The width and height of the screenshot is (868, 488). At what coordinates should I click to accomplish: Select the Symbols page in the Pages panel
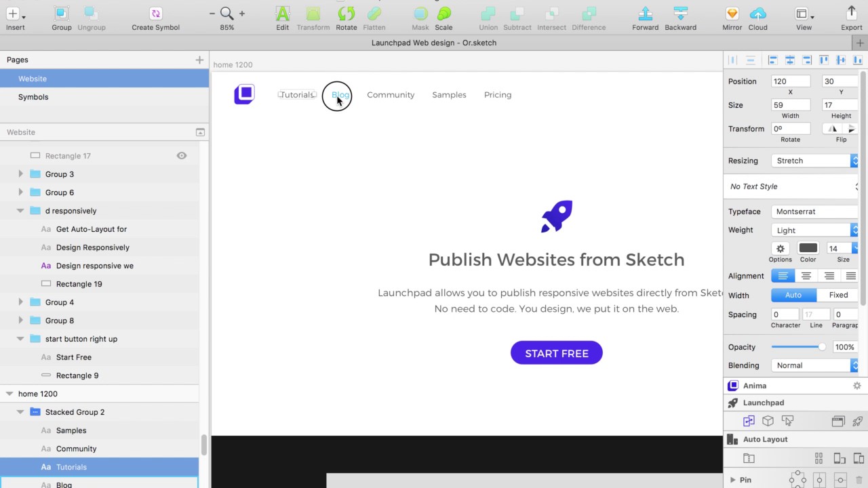pyautogui.click(x=33, y=96)
